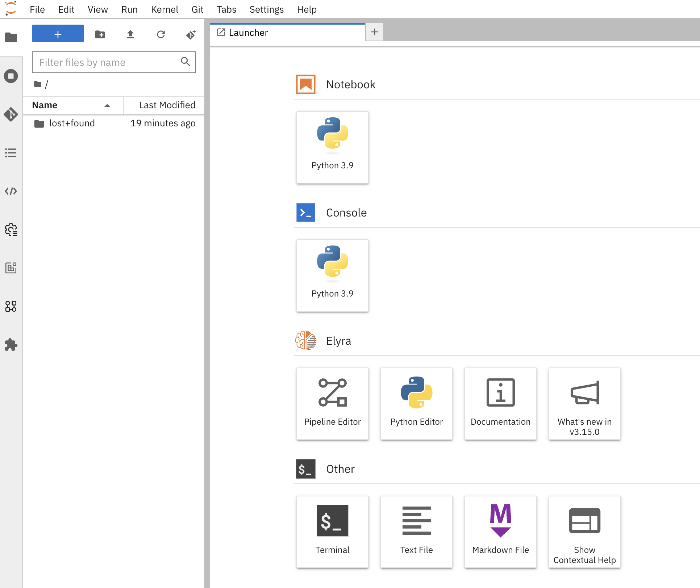Open the Tabs menu

click(x=226, y=9)
